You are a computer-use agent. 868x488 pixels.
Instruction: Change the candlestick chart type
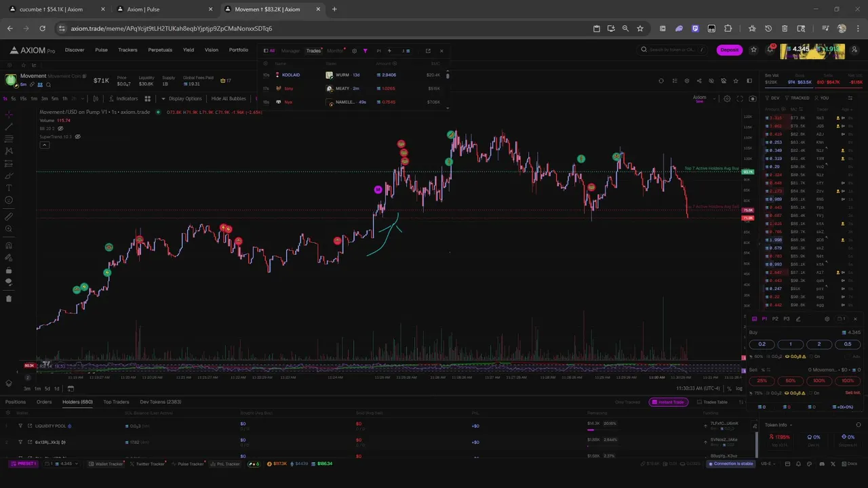coord(96,98)
